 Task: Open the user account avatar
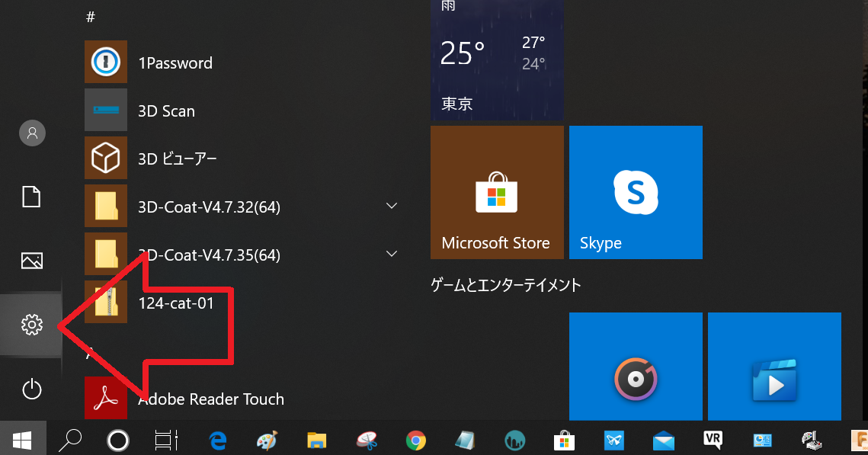(32, 133)
